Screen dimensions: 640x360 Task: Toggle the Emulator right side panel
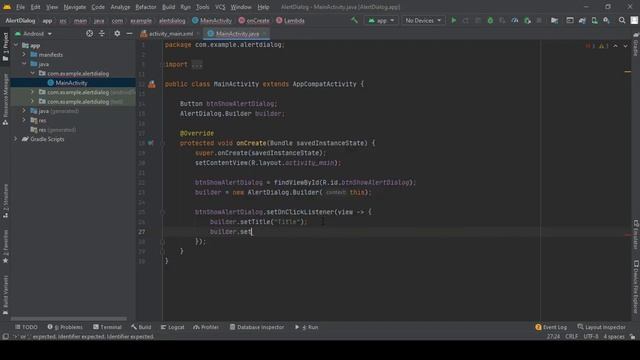click(x=636, y=234)
